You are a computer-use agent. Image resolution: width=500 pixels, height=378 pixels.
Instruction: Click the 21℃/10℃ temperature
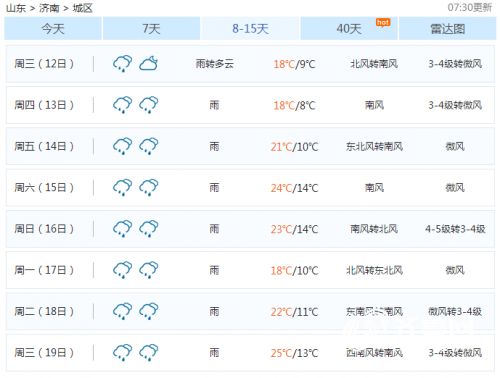click(x=294, y=147)
